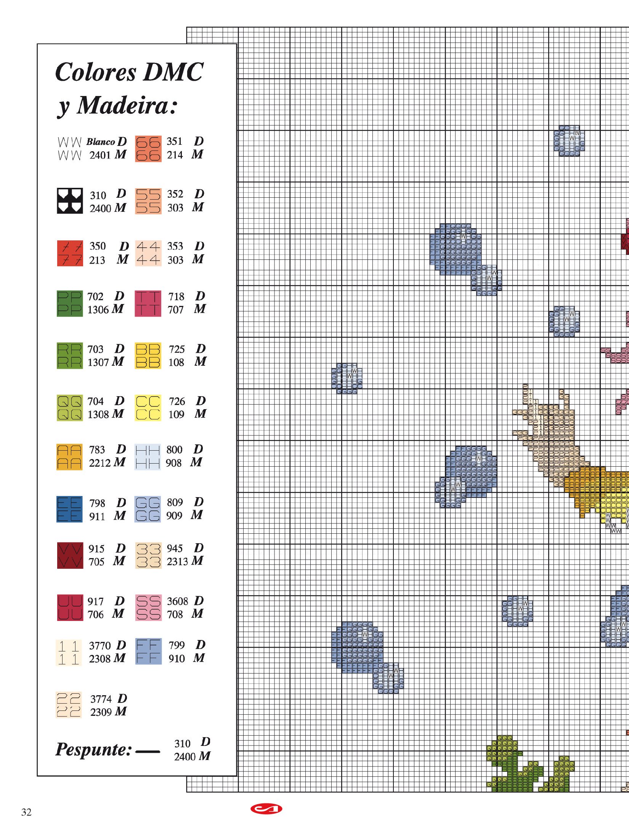Image resolution: width=629 pixels, height=840 pixels.
Task: Select the red 350 color swatch
Action: tap(70, 253)
